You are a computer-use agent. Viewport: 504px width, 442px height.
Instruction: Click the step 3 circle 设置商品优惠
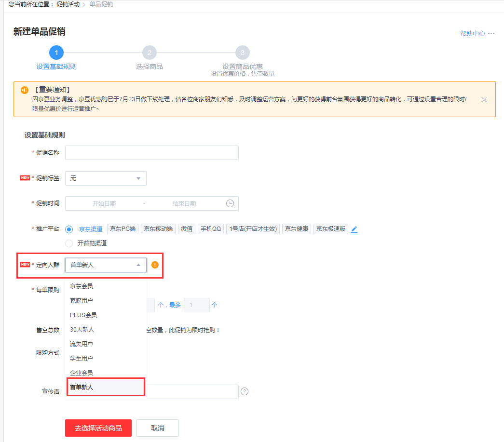point(243,53)
